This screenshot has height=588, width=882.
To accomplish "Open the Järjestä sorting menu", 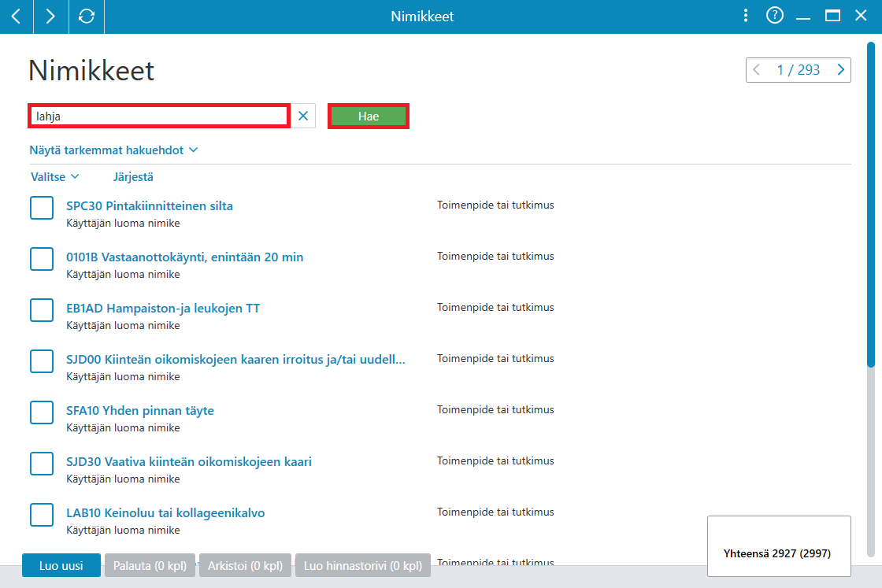I will tap(133, 177).
